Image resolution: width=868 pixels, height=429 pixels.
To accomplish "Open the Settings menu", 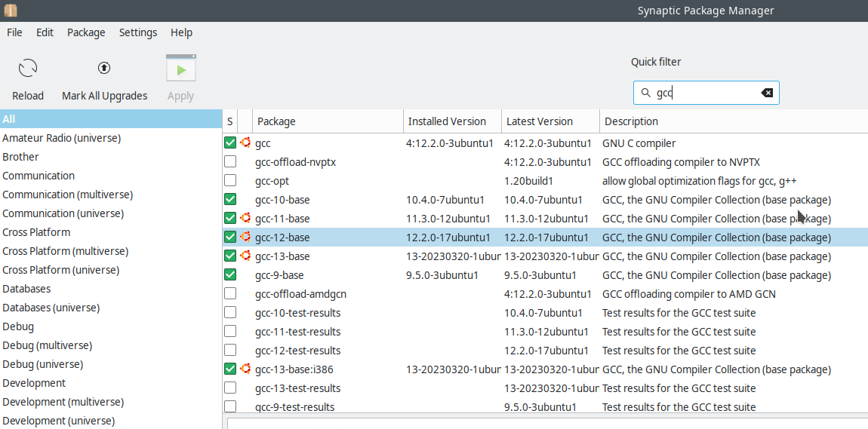I will [x=138, y=32].
